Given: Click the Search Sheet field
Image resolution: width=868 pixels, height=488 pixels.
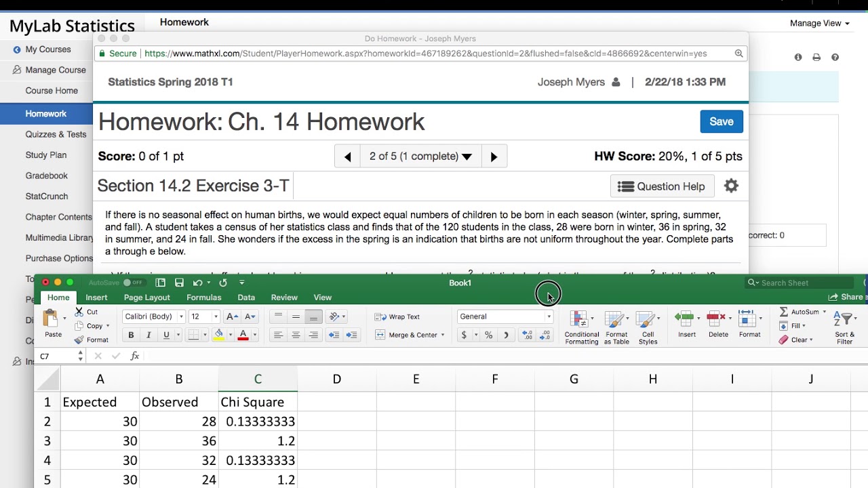Looking at the screenshot, I should [x=800, y=283].
